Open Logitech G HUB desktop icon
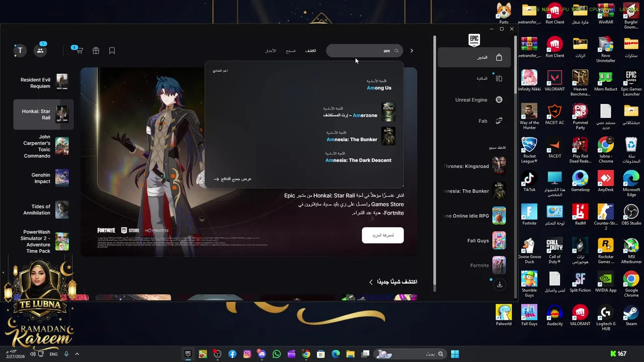Viewport: 644px width, 362px height. pyautogui.click(x=606, y=317)
